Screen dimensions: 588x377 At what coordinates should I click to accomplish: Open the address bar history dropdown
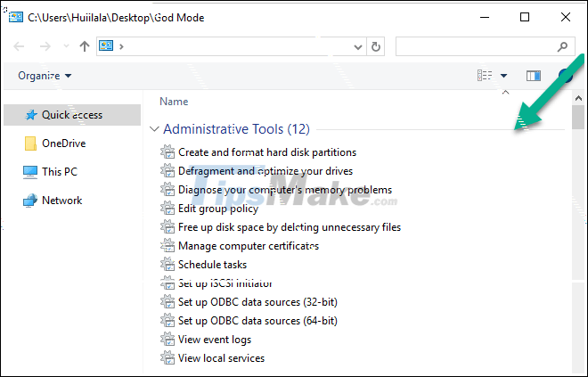coord(358,47)
